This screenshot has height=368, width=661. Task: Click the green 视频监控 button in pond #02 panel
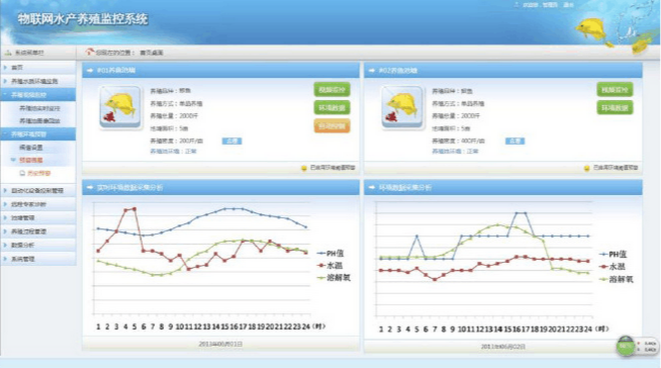[x=615, y=90]
